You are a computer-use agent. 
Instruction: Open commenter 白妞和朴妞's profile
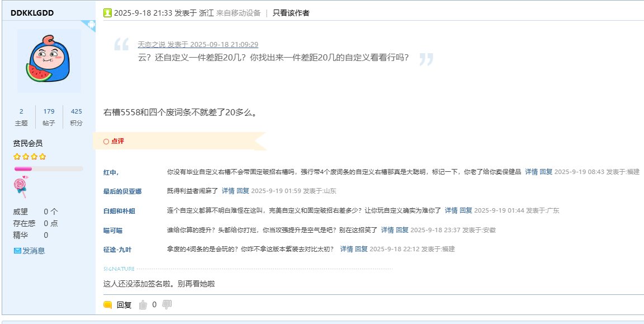[x=119, y=211]
